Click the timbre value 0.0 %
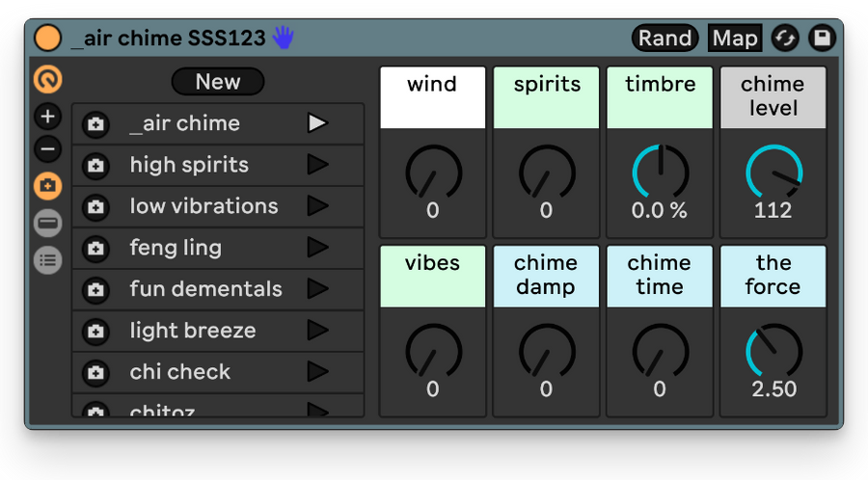The image size is (868, 480). (x=660, y=210)
